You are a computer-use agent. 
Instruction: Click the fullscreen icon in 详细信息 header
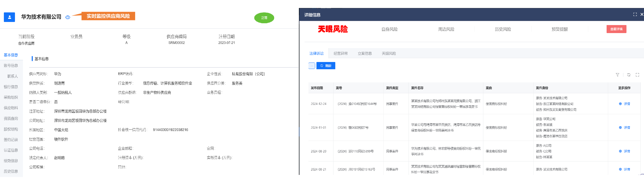(635, 14)
